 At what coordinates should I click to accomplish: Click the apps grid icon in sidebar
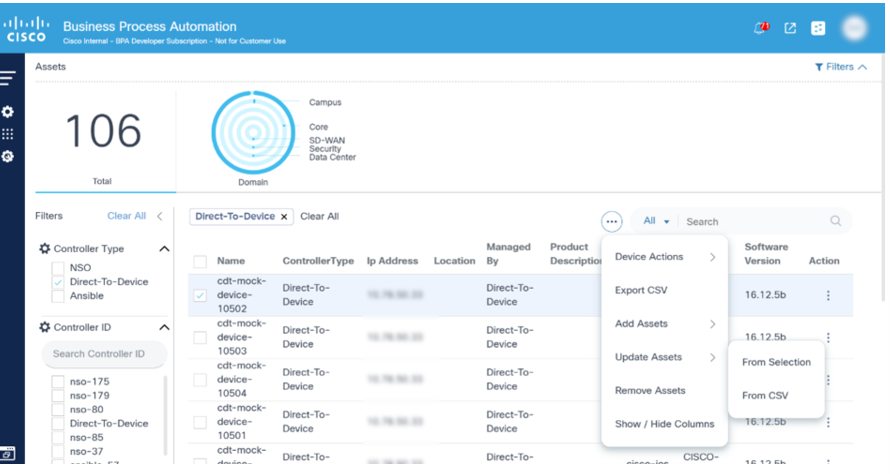pos(8,134)
